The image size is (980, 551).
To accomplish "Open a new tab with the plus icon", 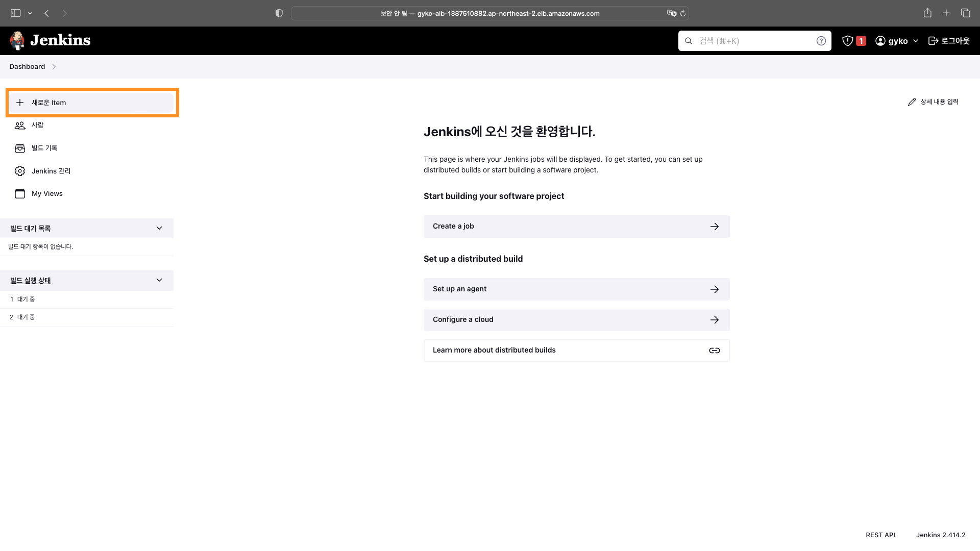I will pos(946,13).
